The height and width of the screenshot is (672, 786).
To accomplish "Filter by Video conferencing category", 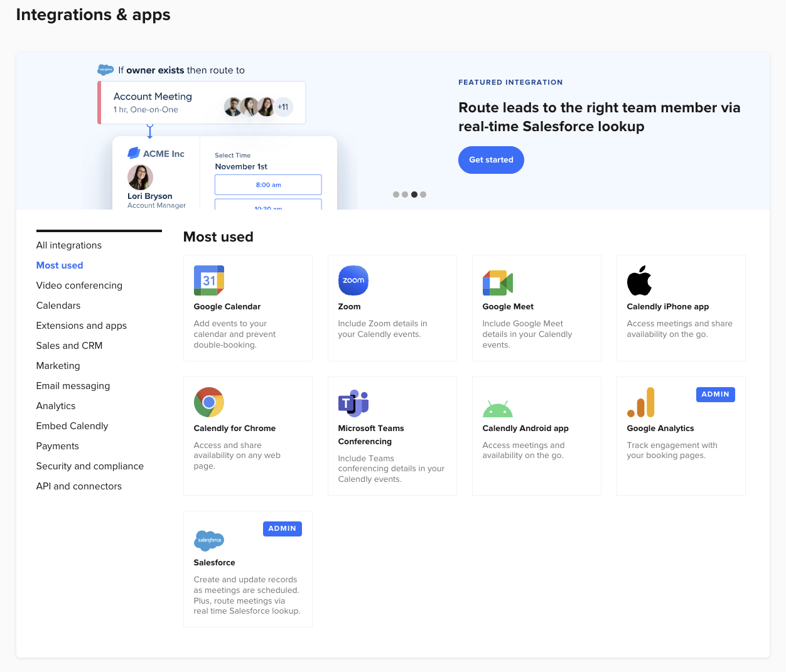I will (x=79, y=285).
